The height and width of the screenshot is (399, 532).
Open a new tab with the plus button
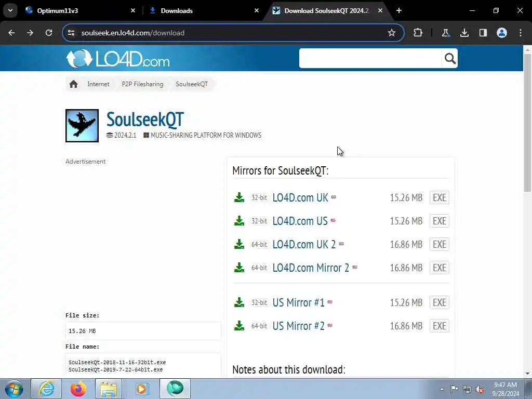pyautogui.click(x=399, y=10)
